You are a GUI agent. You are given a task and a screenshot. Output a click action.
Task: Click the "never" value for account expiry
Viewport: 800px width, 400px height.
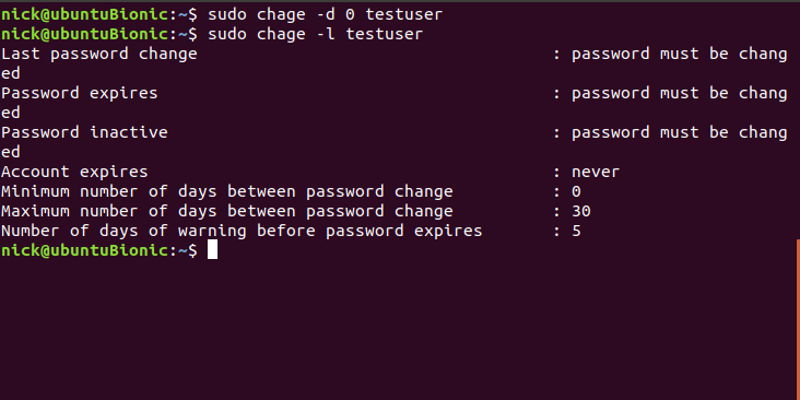click(595, 172)
